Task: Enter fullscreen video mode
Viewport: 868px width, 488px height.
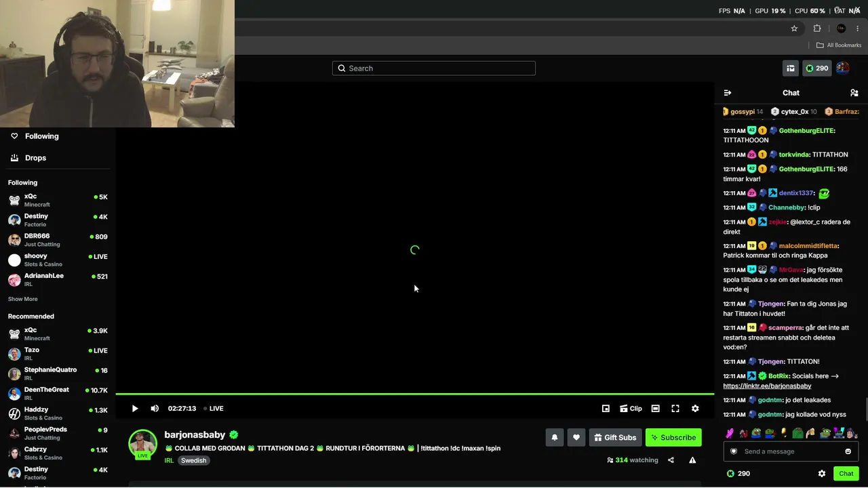Action: 675,409
